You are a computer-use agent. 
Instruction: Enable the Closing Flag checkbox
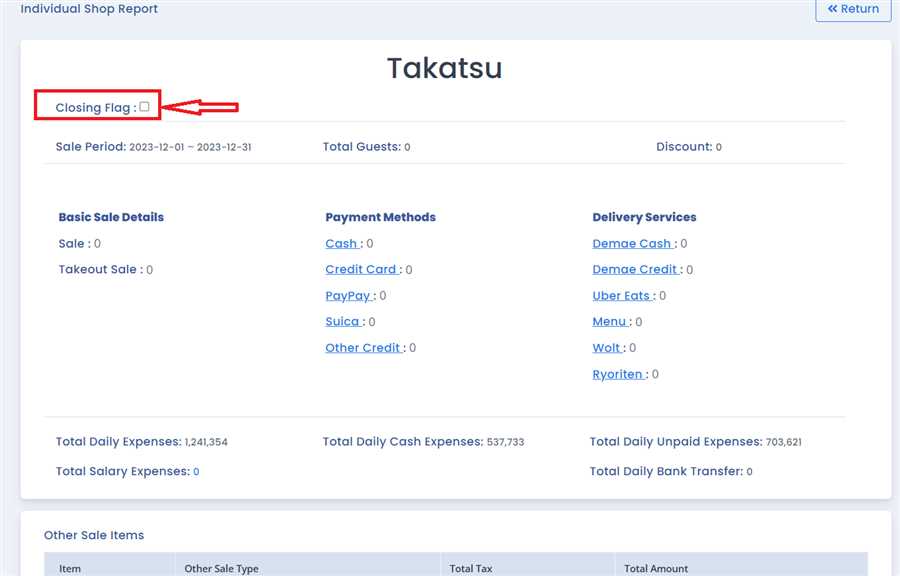(x=144, y=107)
